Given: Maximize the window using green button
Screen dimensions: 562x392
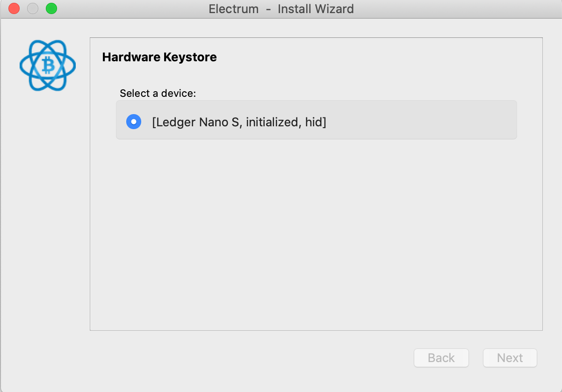Looking at the screenshot, I should point(51,8).
